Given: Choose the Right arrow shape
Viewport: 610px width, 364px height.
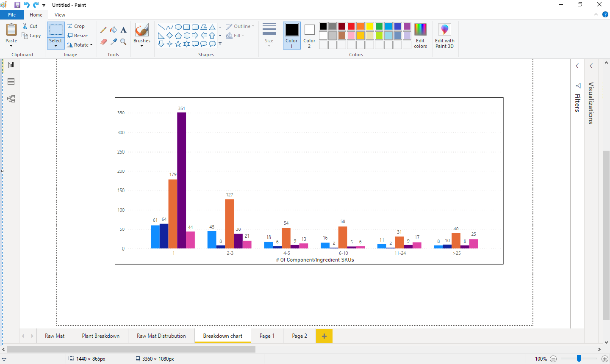Looking at the screenshot, I should (x=195, y=36).
